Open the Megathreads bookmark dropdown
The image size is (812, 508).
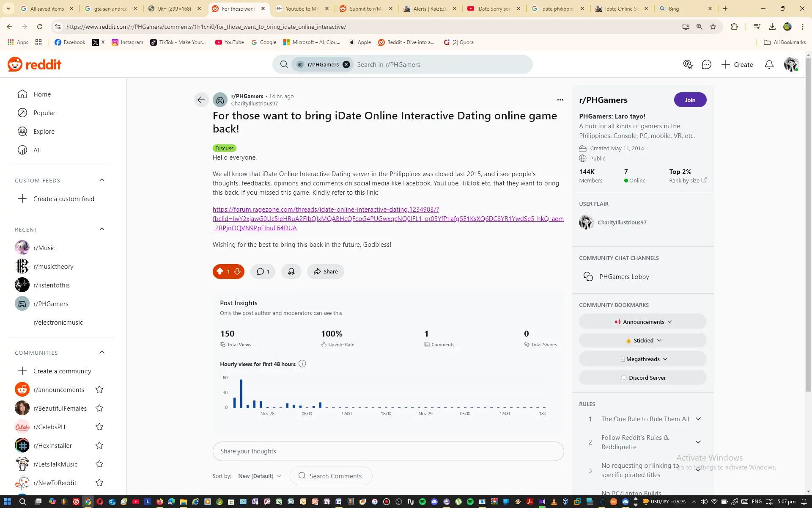pyautogui.click(x=642, y=359)
